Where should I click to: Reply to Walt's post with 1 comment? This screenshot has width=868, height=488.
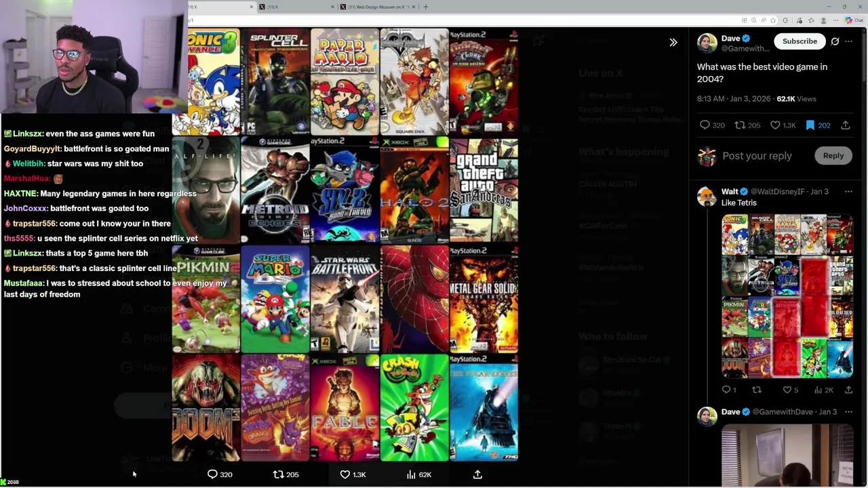click(x=729, y=390)
